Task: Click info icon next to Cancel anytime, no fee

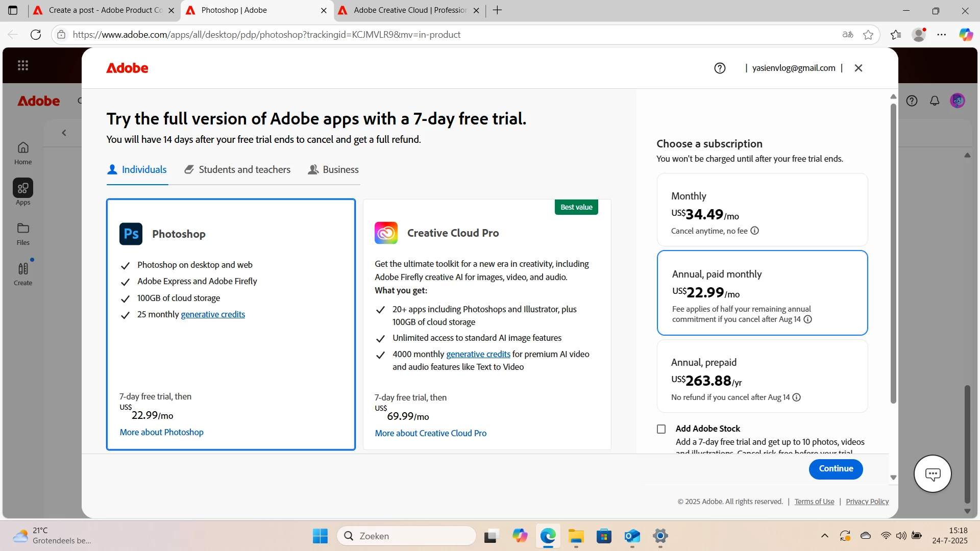Action: point(755,231)
